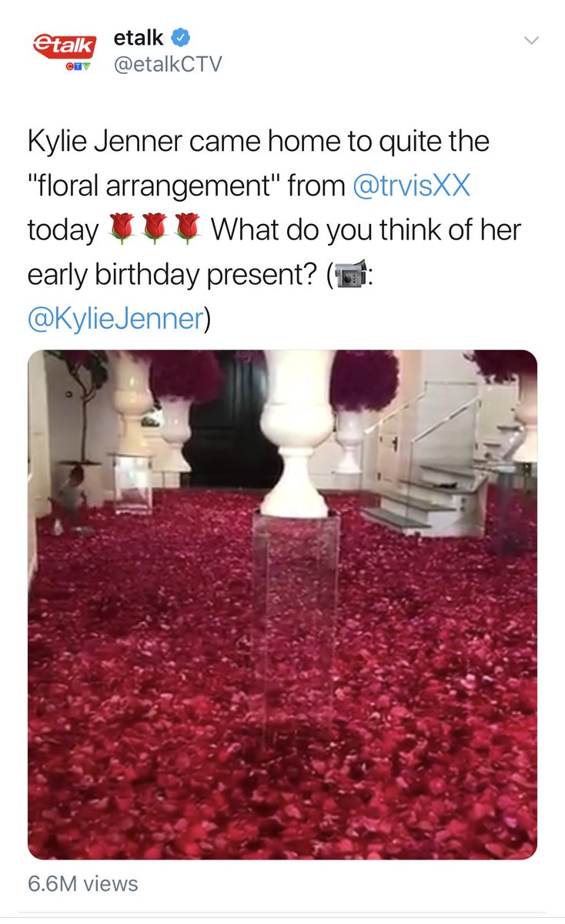Viewport: 565px width, 924px height.
Task: Click the toddler at the video's left edge
Action: click(x=72, y=501)
